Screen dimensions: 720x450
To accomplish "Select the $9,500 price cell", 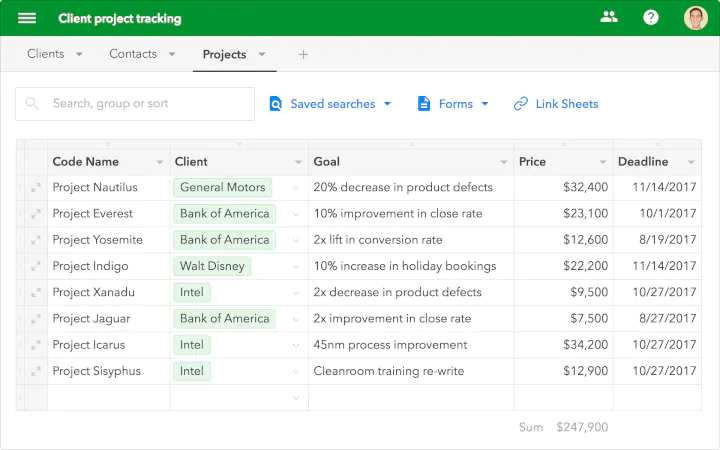I will 563,292.
